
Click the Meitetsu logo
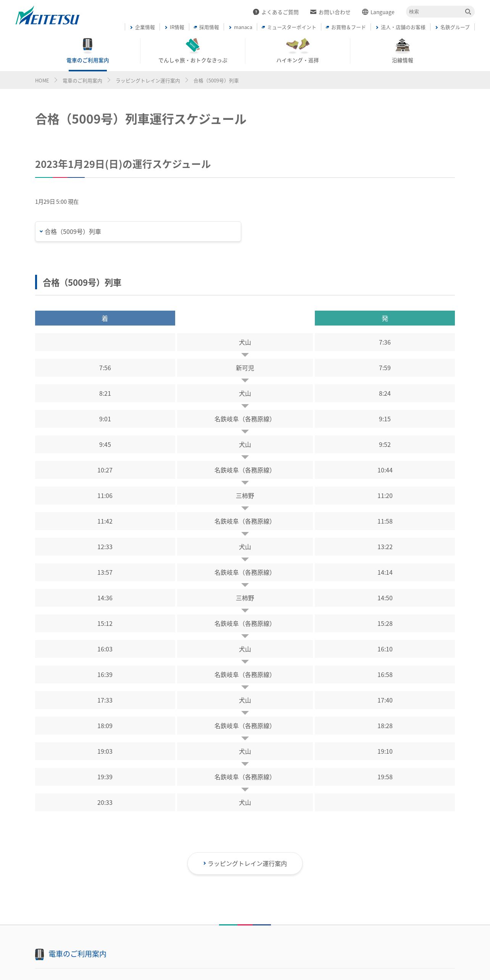click(x=47, y=16)
